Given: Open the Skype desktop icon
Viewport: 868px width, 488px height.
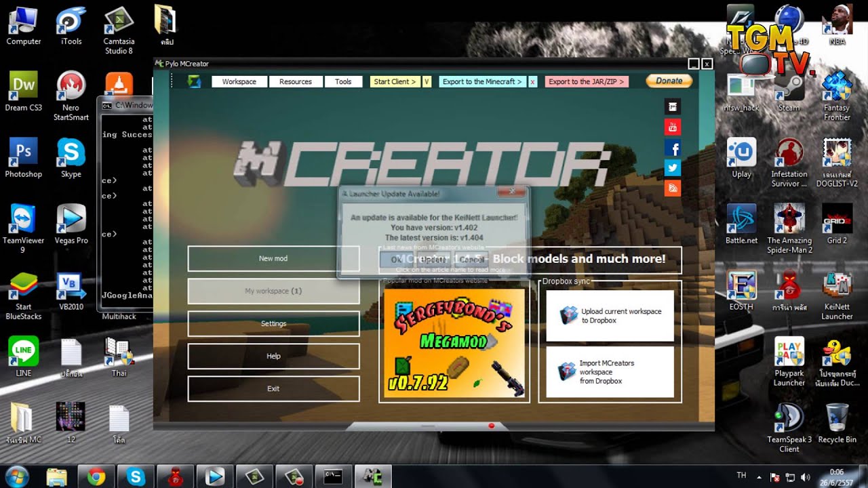Looking at the screenshot, I should [x=71, y=159].
